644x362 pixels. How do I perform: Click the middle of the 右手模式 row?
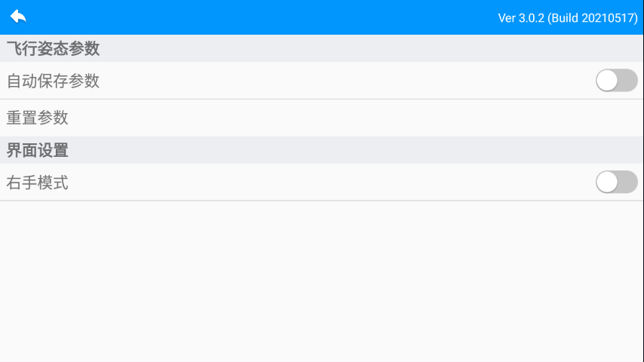click(322, 182)
